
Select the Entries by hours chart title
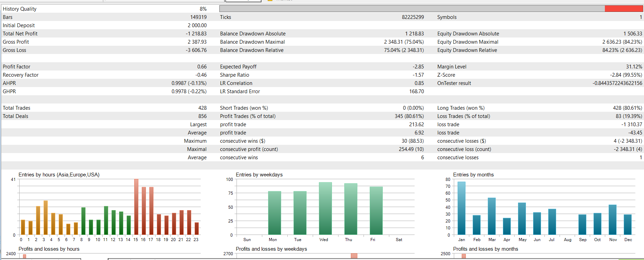tap(59, 175)
